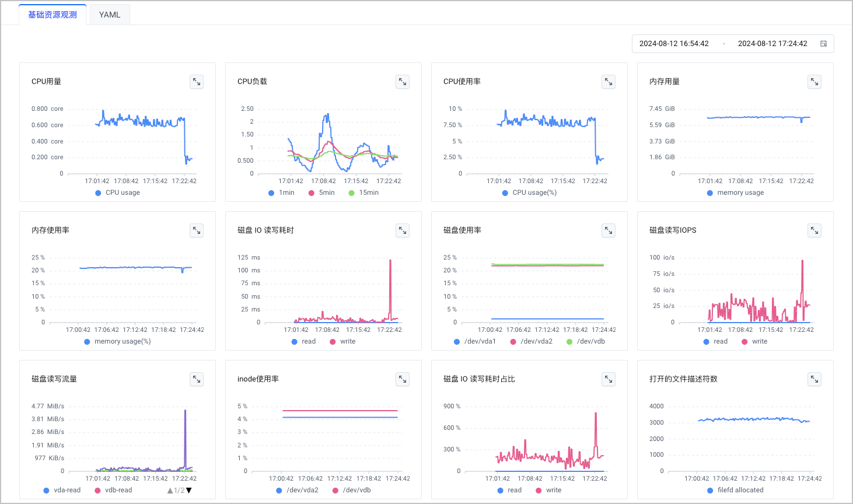The image size is (853, 504).
Task: Toggle vda-read legend in 磁盘读写流量
Action: pyautogui.click(x=62, y=490)
